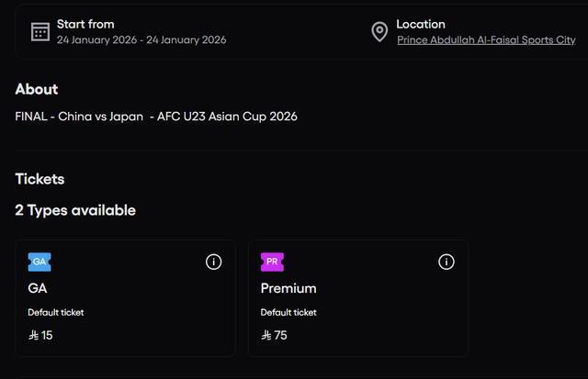Click the purple PR ticket badge
This screenshot has width=588, height=379.
[272, 262]
